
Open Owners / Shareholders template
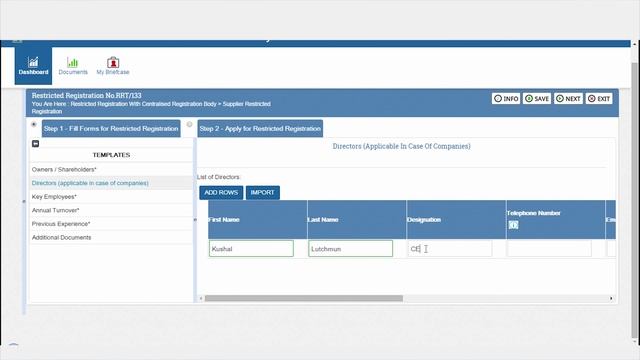click(111, 169)
